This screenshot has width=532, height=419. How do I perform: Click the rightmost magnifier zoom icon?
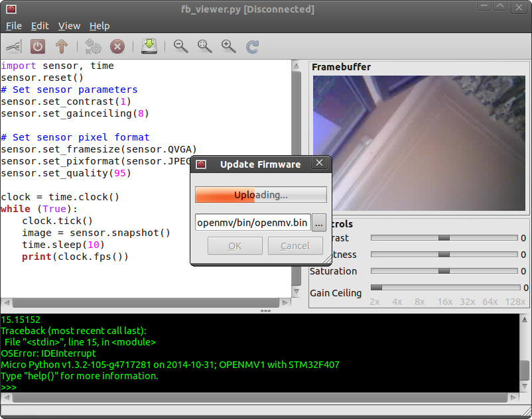click(x=229, y=46)
